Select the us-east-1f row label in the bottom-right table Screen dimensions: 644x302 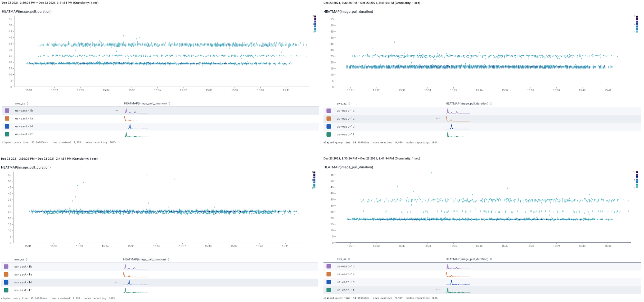pos(346,290)
